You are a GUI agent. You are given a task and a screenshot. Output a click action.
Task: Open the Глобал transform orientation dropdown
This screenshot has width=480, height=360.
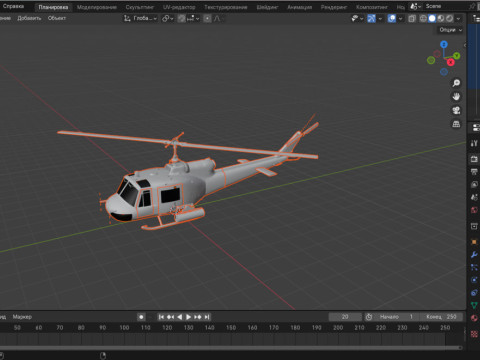coord(141,18)
